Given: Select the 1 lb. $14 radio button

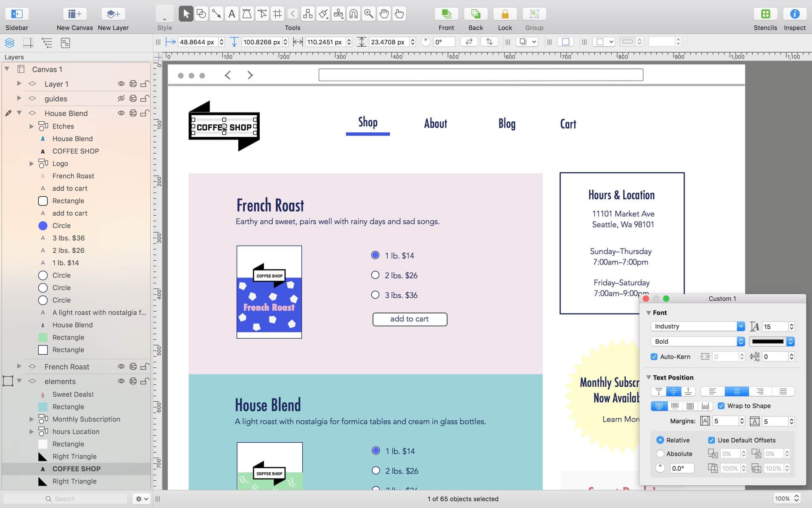Looking at the screenshot, I should pos(375,255).
